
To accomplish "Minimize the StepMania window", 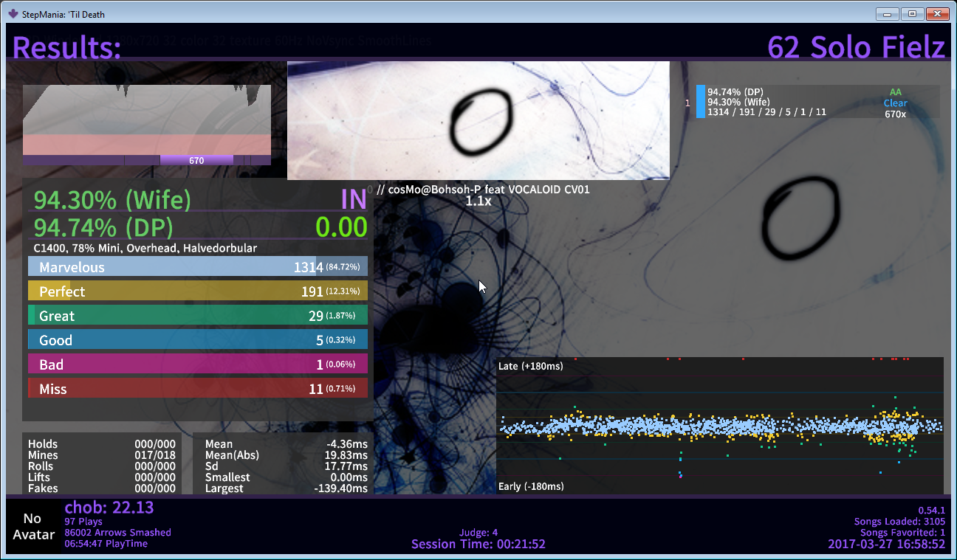I will coord(887,14).
